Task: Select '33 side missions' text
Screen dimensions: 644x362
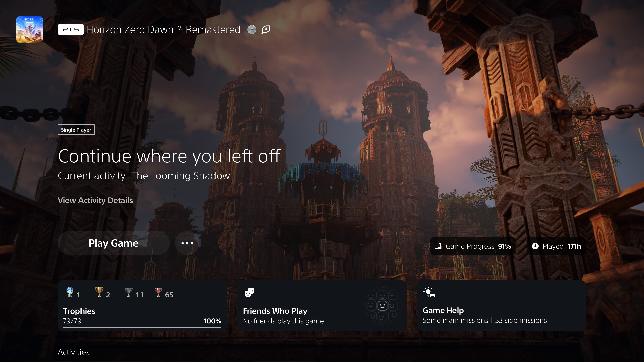Action: [x=521, y=320]
